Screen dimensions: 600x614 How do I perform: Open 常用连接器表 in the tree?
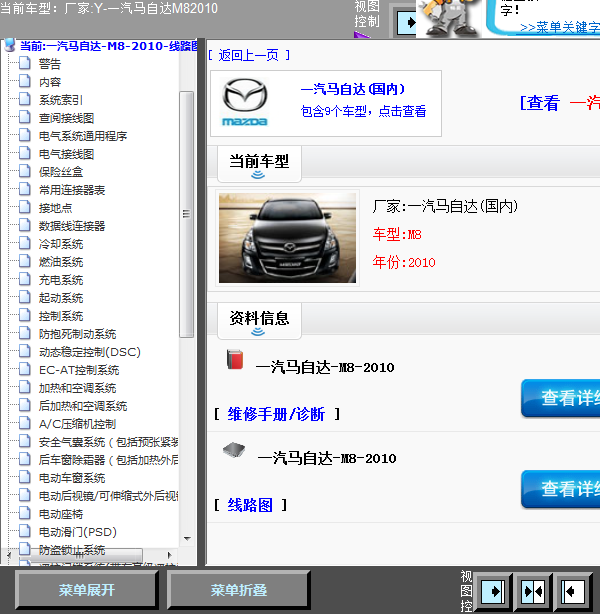click(72, 190)
